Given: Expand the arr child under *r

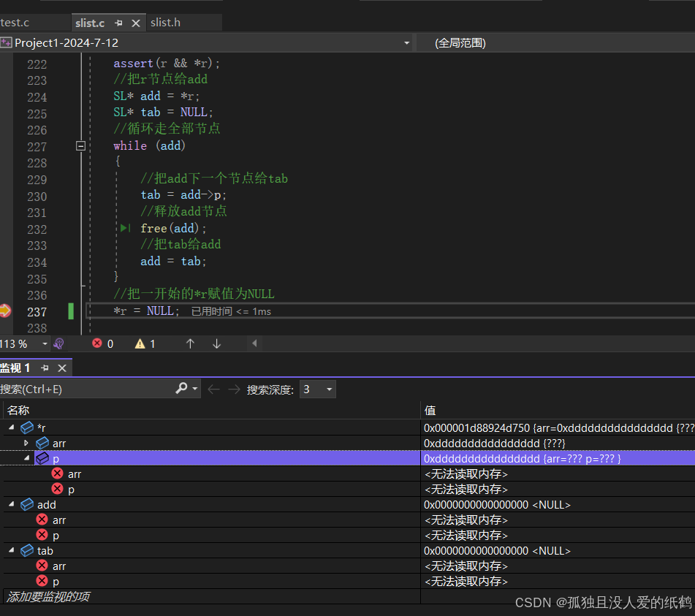Looking at the screenshot, I should pos(26,443).
